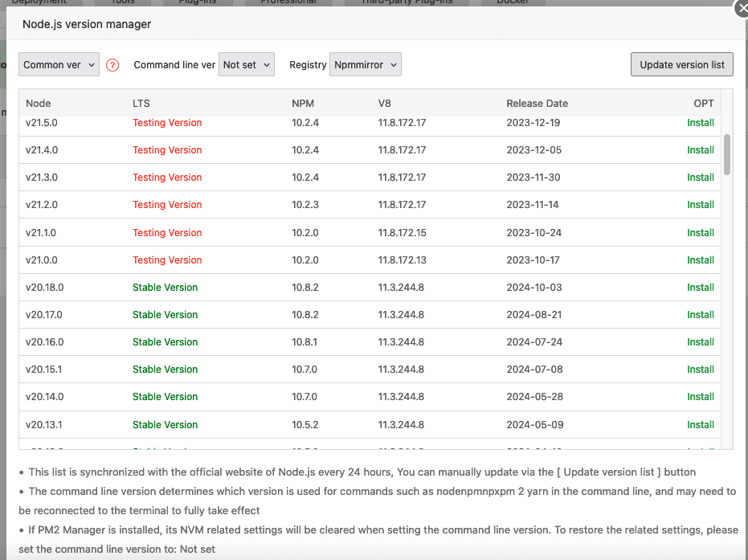This screenshot has height=560, width=748.
Task: Install stable Node v20.18.0
Action: click(x=700, y=288)
